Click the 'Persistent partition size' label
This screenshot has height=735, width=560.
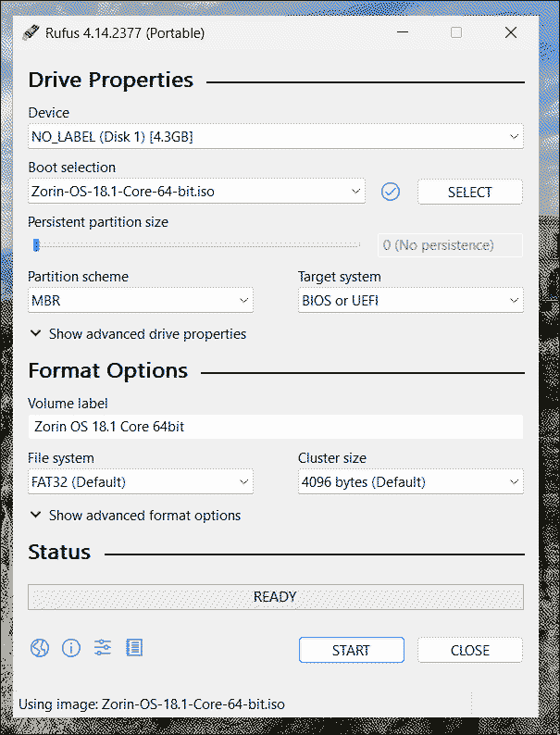(x=98, y=222)
